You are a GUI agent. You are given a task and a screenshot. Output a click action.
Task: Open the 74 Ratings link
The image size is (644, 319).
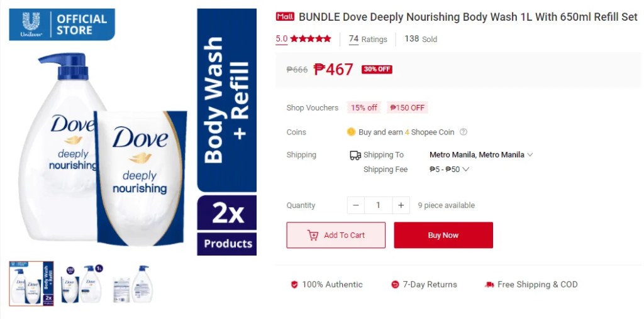(368, 40)
